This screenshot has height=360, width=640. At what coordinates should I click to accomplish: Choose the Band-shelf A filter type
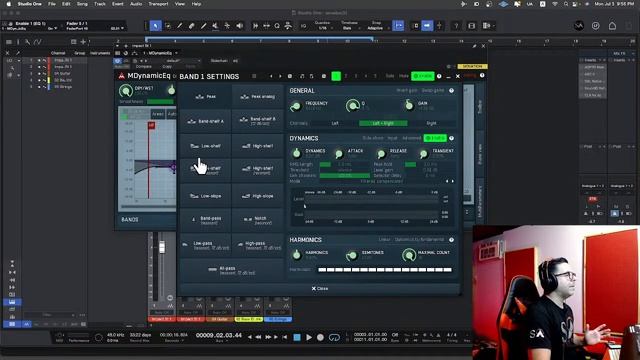click(x=205, y=121)
